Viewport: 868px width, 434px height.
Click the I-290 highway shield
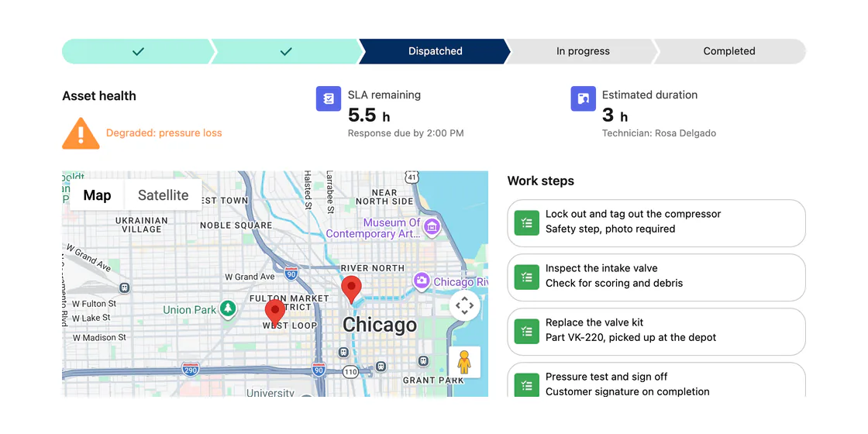[x=191, y=369]
